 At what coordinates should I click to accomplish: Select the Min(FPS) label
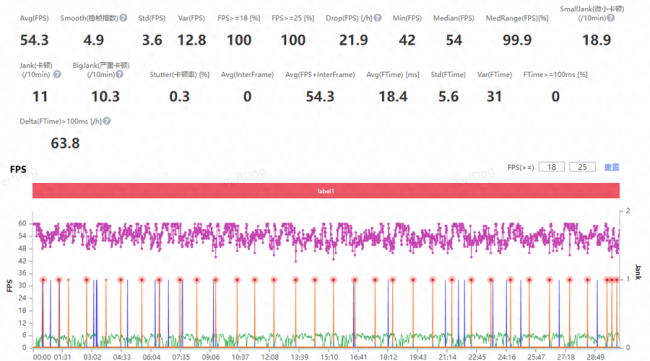407,18
